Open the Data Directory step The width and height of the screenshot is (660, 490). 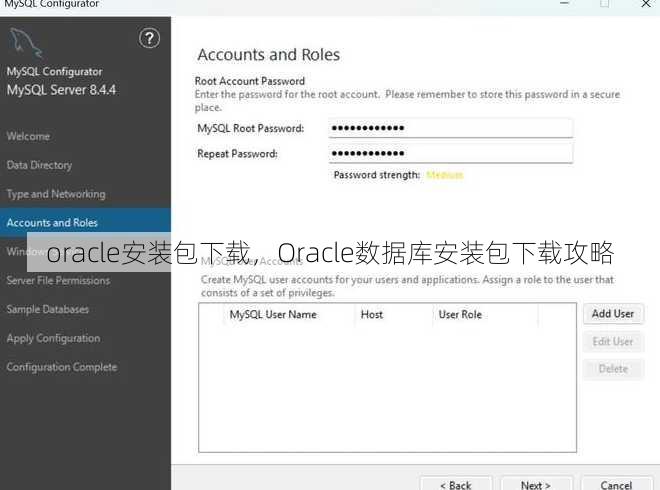click(x=39, y=165)
